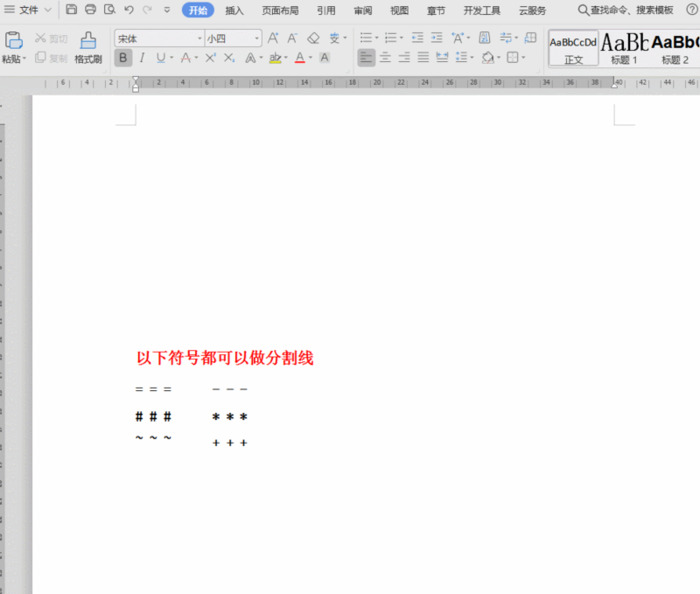Viewport: 700px width, 594px height.
Task: Switch to the 开发工具 tab
Action: pos(482,10)
